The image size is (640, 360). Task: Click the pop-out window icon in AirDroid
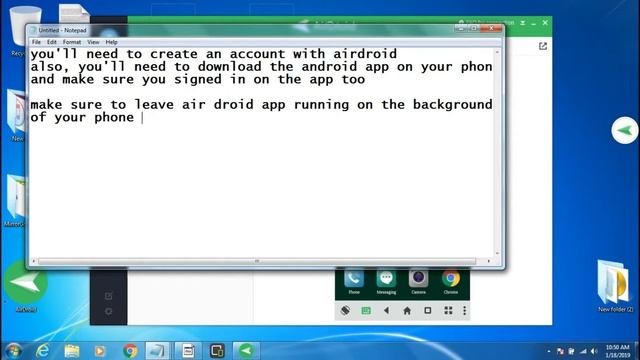[x=542, y=46]
